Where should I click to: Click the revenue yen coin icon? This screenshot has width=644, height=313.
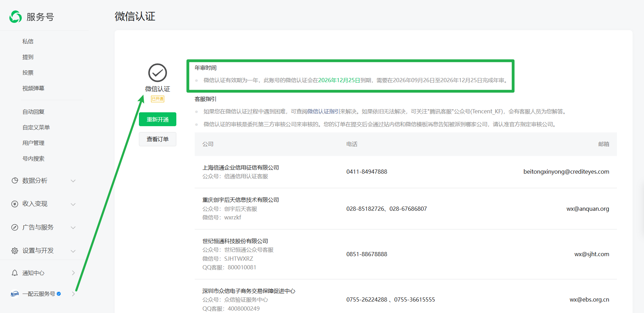[15, 204]
